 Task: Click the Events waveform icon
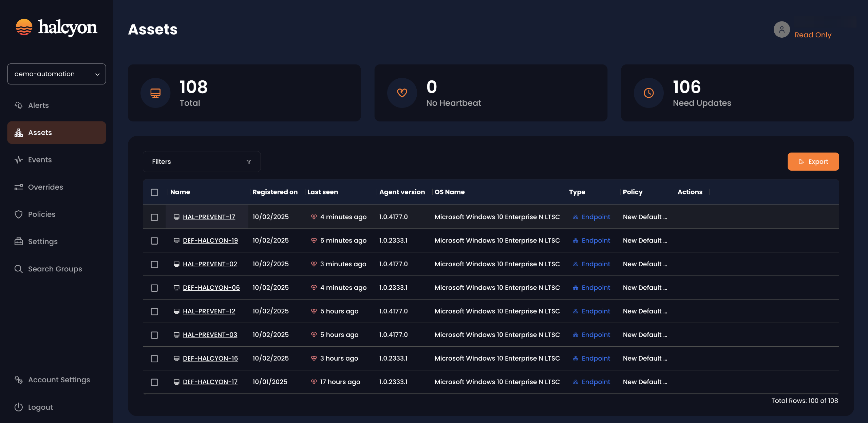(x=18, y=159)
